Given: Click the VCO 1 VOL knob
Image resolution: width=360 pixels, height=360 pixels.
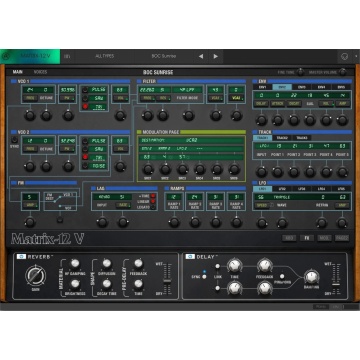Looking at the screenshot, I should coord(120,116).
